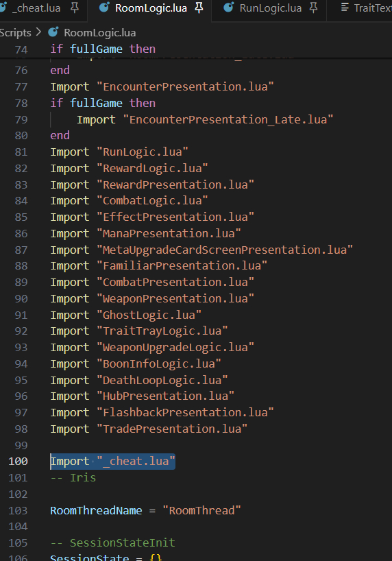Click the text file icon on TraitText tab
This screenshot has height=561, width=392.
point(345,8)
